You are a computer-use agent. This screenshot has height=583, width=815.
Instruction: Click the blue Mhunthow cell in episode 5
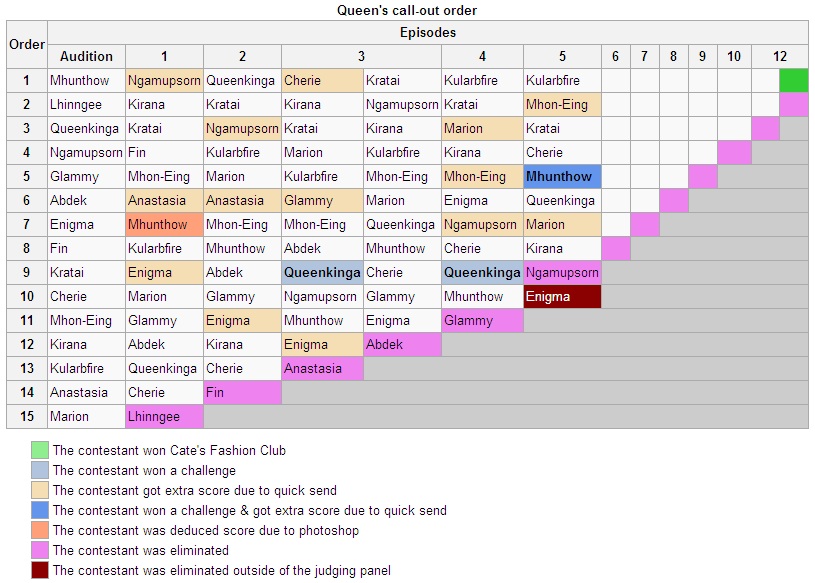(562, 176)
